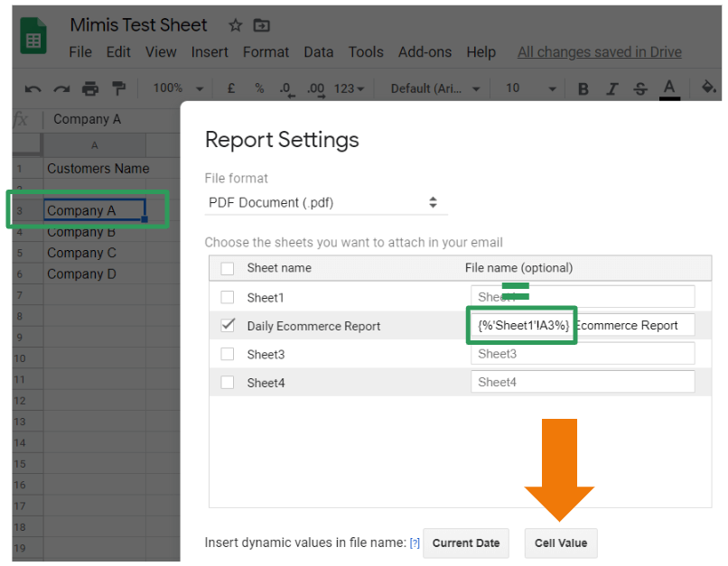Open the Add-ons menu
Image resolution: width=728 pixels, height=566 pixels.
425,52
